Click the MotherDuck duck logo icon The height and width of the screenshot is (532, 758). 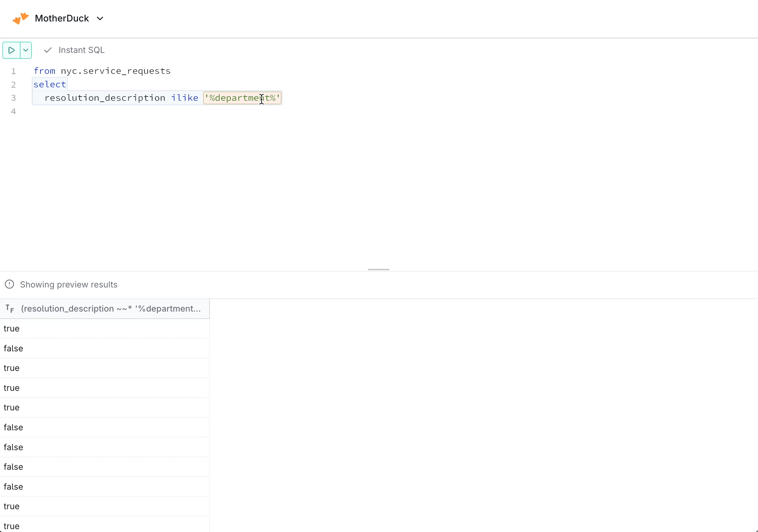pos(20,19)
